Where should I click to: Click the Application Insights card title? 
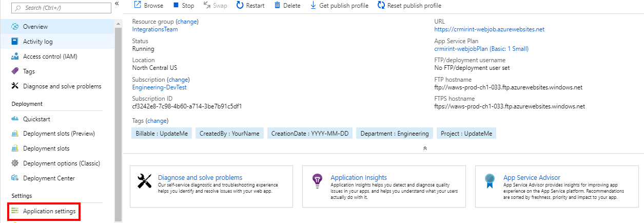coord(359,177)
